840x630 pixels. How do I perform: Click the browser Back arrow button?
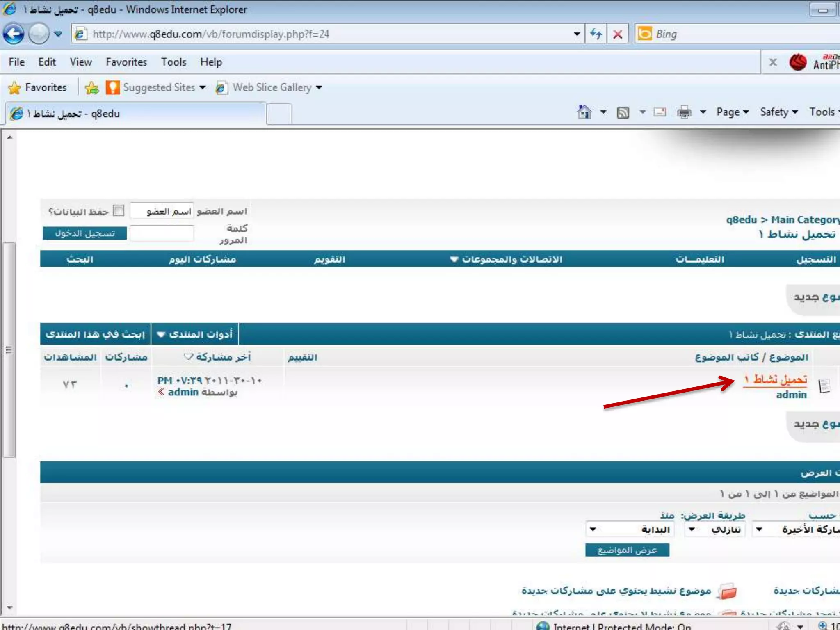point(14,34)
